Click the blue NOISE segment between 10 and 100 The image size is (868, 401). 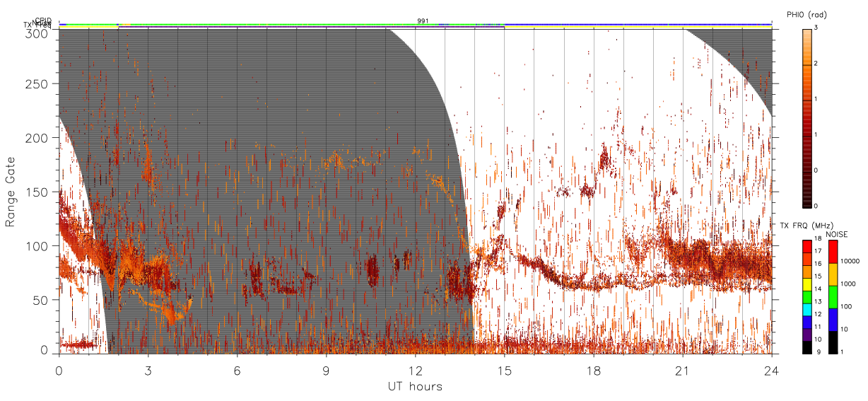pos(833,319)
